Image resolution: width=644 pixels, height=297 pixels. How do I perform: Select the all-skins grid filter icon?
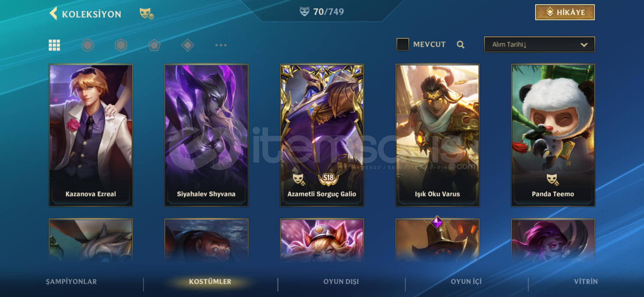[x=54, y=45]
